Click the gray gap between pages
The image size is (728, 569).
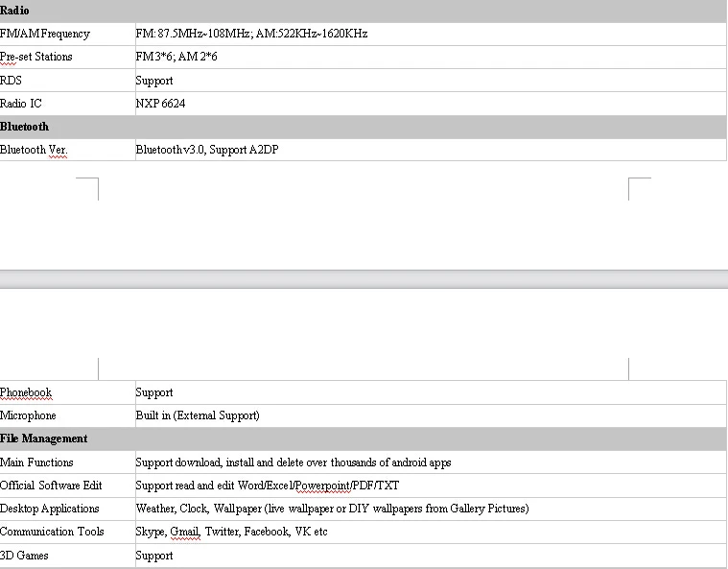pyautogui.click(x=364, y=279)
